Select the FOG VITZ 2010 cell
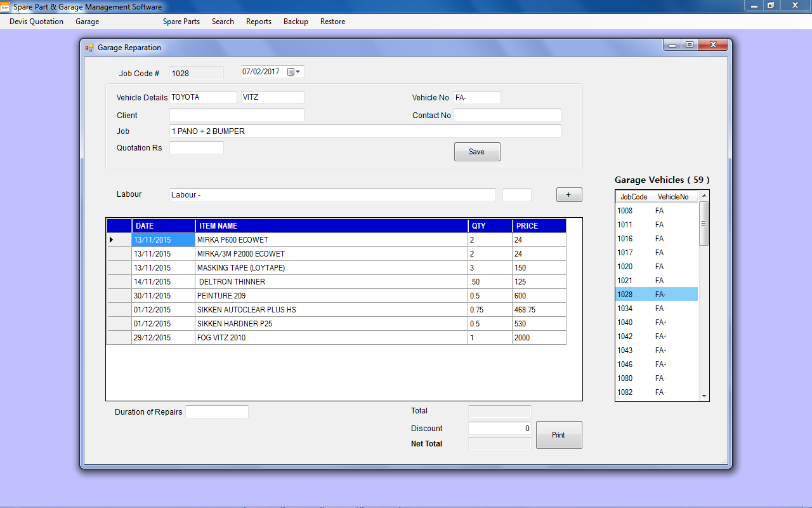Viewport: 812px width, 508px height. 331,338
